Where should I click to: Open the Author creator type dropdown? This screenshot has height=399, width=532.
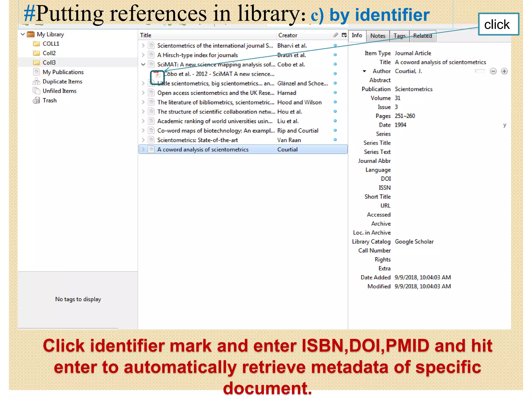tap(364, 71)
